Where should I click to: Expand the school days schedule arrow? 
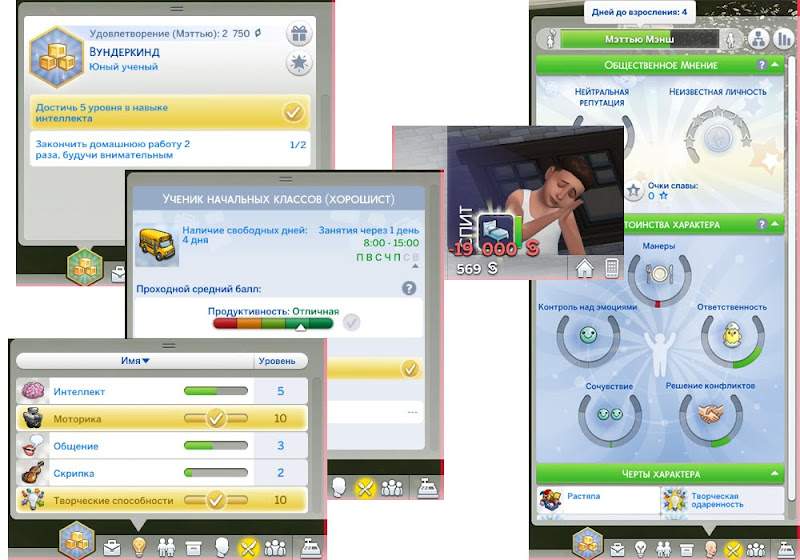tap(415, 266)
